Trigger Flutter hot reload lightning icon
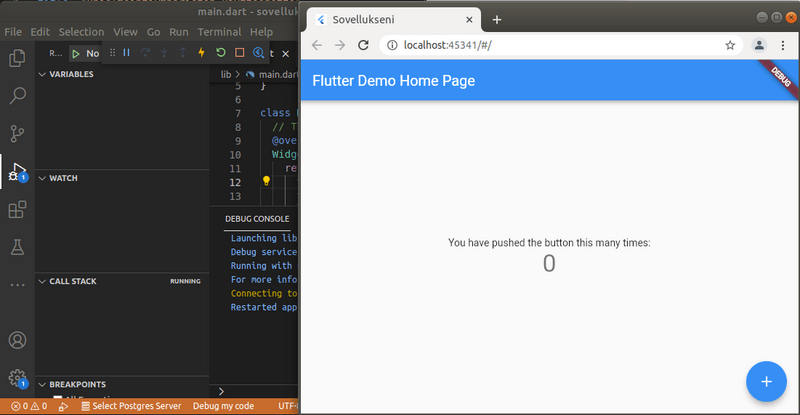The image size is (800, 415). [x=202, y=53]
